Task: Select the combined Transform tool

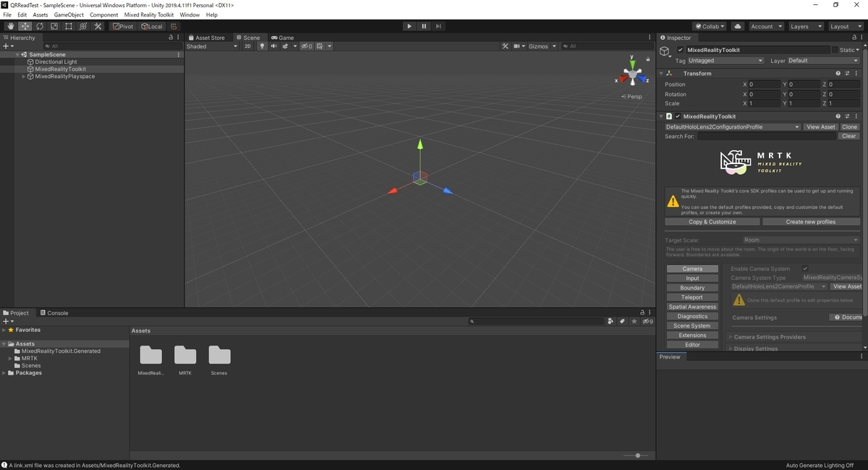Action: [x=83, y=27]
